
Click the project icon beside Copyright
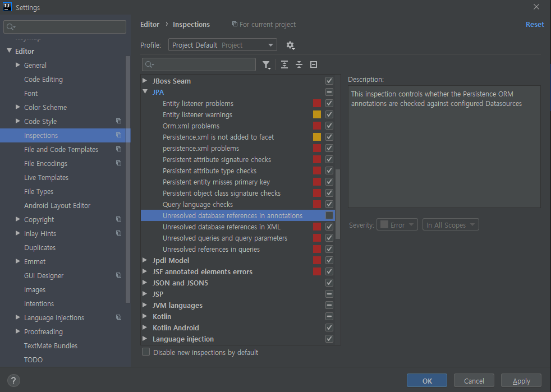(x=119, y=219)
